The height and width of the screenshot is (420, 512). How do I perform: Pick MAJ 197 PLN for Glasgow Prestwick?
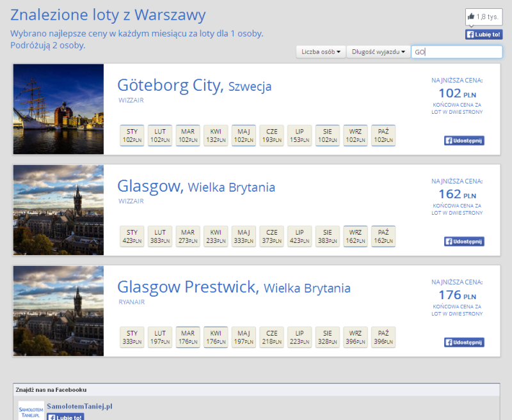tap(244, 337)
